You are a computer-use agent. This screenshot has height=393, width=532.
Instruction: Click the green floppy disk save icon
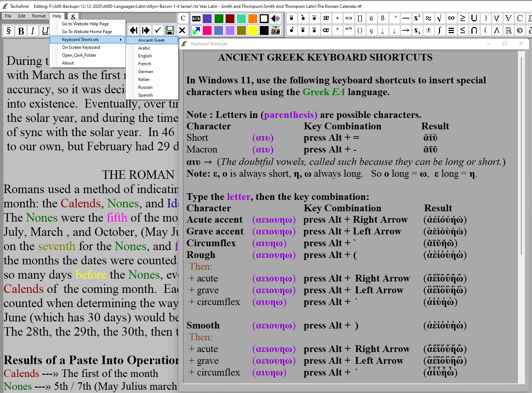170,30
